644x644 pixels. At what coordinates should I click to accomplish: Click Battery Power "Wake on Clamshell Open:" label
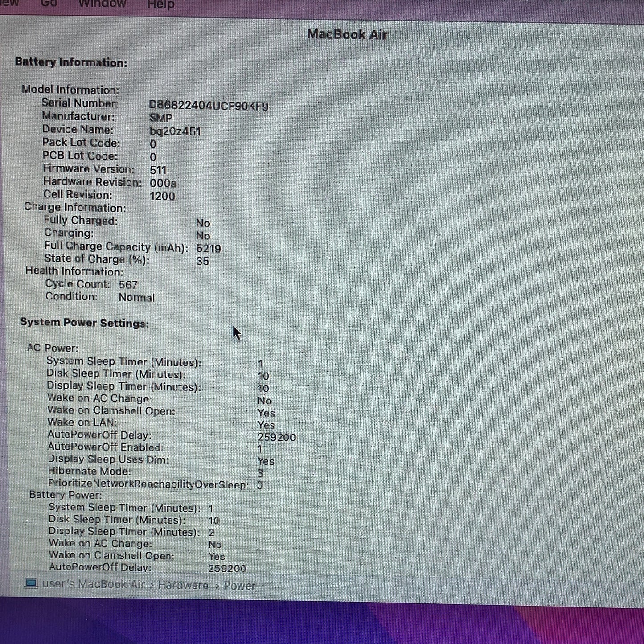tap(112, 555)
